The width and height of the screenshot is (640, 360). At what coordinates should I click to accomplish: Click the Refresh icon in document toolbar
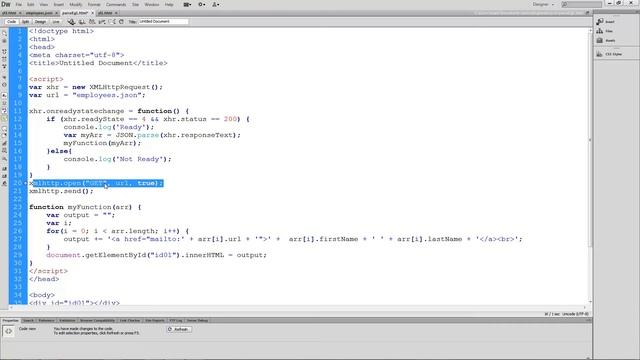click(x=121, y=22)
